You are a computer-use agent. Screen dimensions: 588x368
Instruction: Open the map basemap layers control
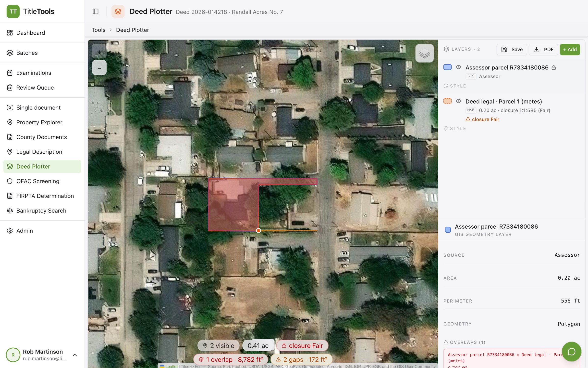click(424, 53)
